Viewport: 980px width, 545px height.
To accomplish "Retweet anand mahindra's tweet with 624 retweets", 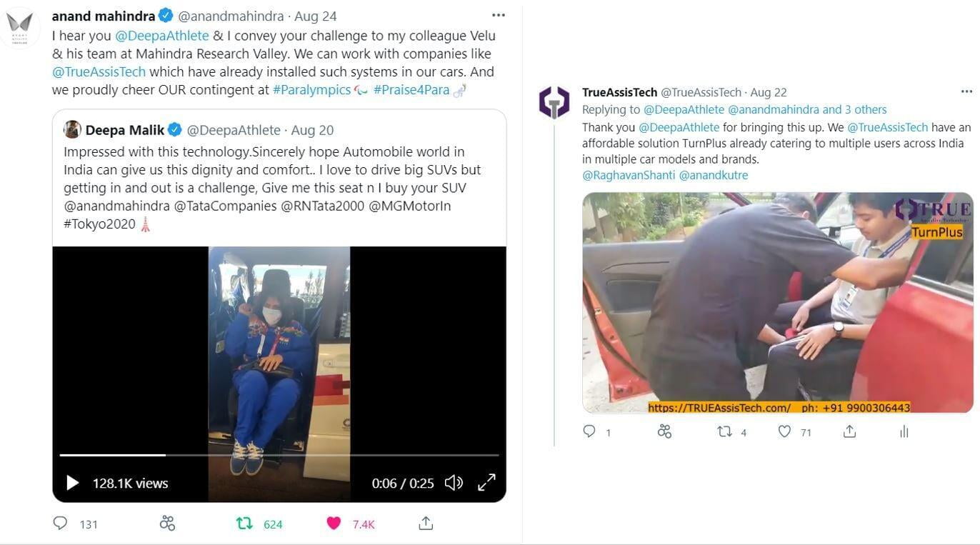I will [244, 524].
